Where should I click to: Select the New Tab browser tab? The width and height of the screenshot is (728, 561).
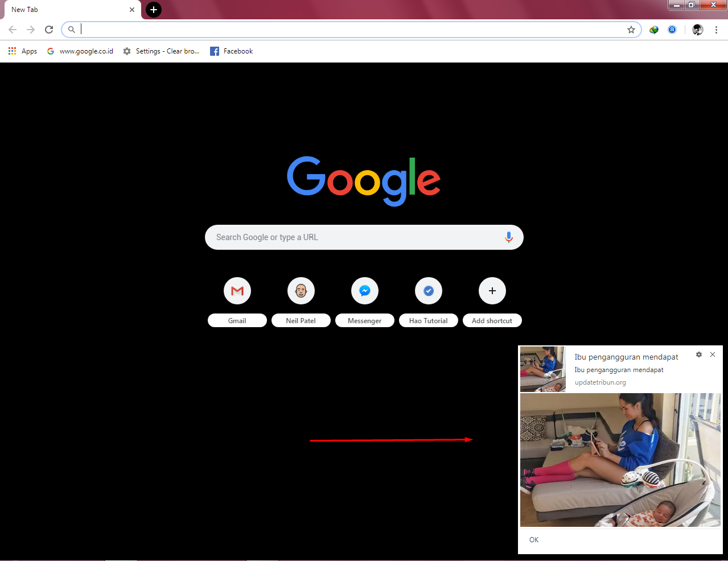[63, 10]
